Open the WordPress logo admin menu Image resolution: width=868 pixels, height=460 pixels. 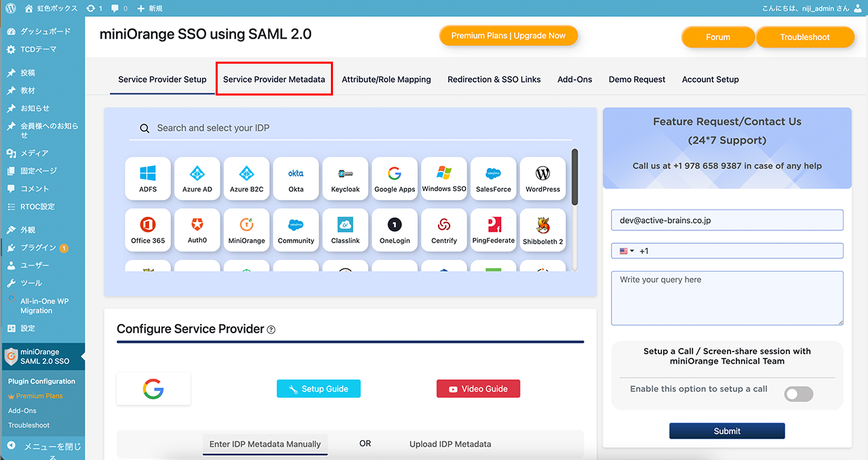[10, 8]
